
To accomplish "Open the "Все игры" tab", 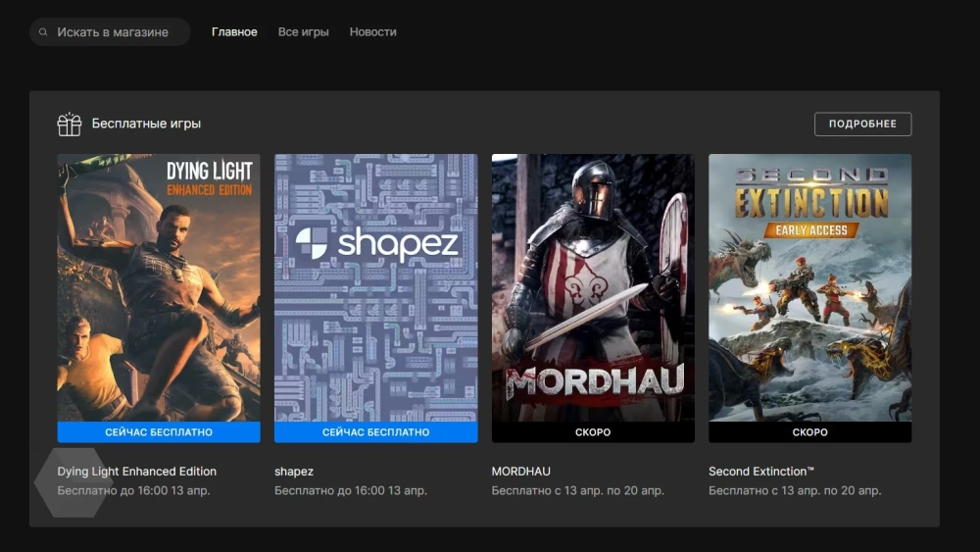I will coord(303,32).
